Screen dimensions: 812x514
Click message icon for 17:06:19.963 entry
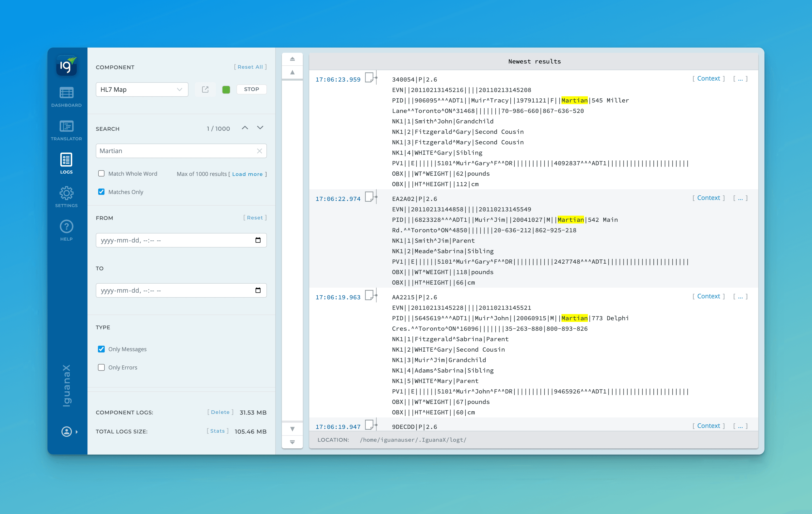coord(370,296)
